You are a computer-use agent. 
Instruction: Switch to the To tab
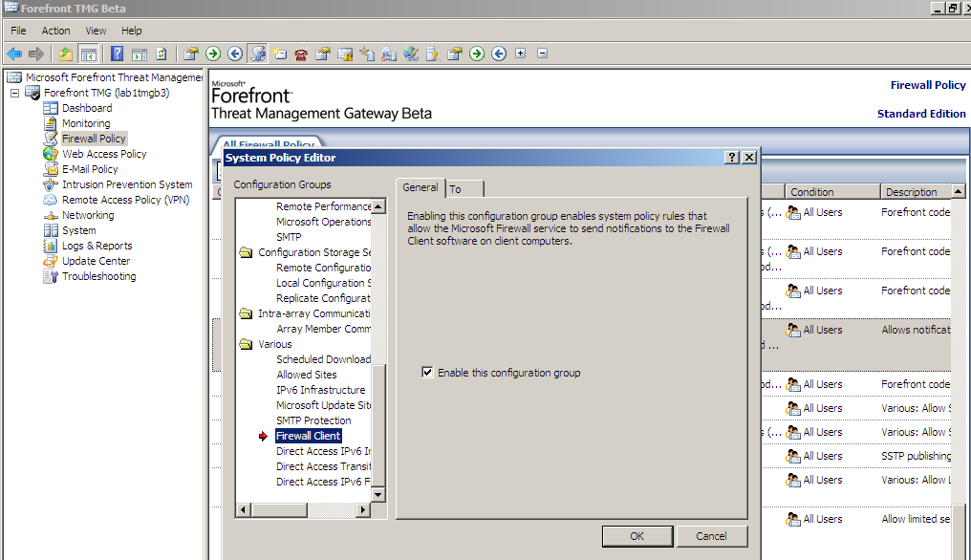464,189
